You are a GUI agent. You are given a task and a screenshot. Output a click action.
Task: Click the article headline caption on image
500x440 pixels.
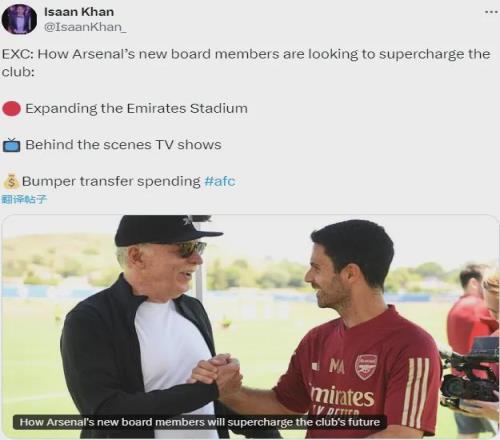[200, 422]
